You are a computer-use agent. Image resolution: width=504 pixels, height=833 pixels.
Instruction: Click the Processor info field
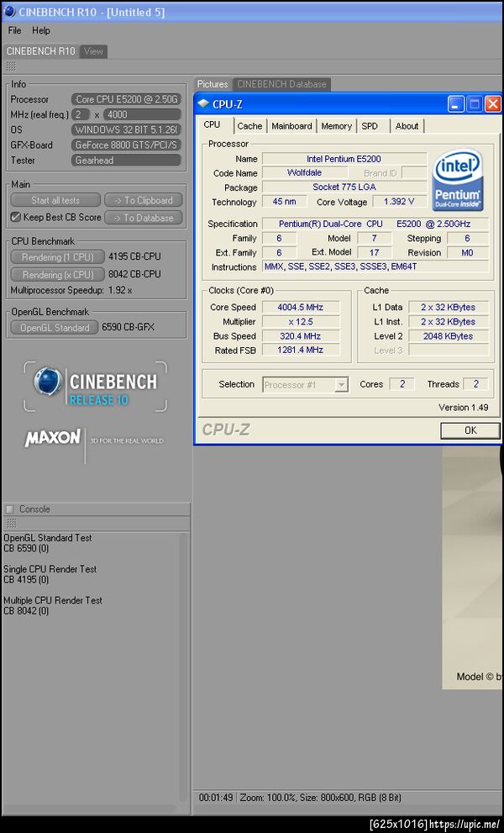tap(126, 99)
